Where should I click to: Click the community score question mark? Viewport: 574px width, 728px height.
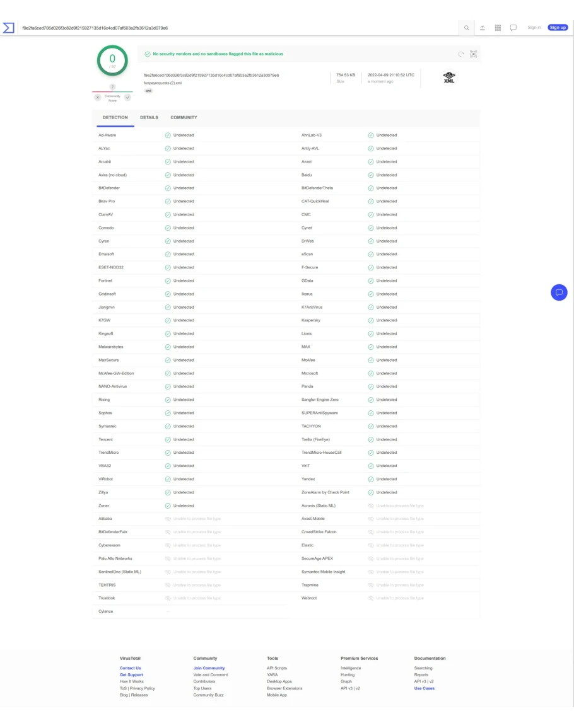point(112,87)
